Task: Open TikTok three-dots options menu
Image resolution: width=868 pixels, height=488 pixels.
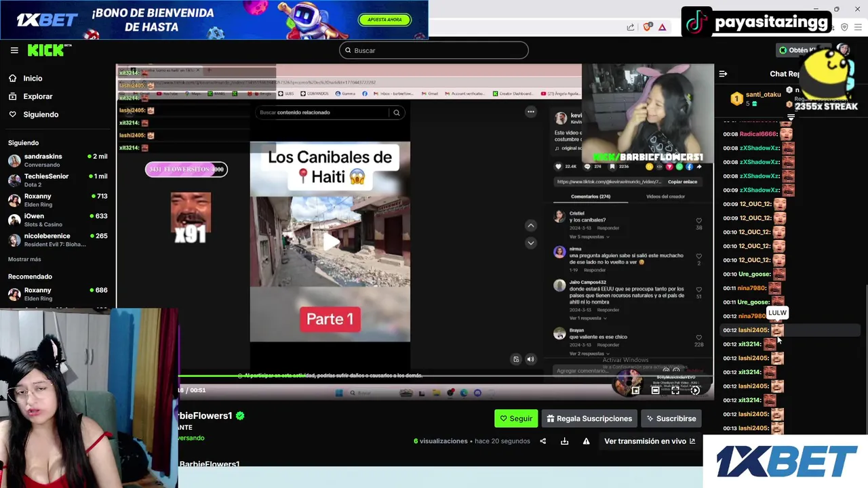Action: [531, 112]
